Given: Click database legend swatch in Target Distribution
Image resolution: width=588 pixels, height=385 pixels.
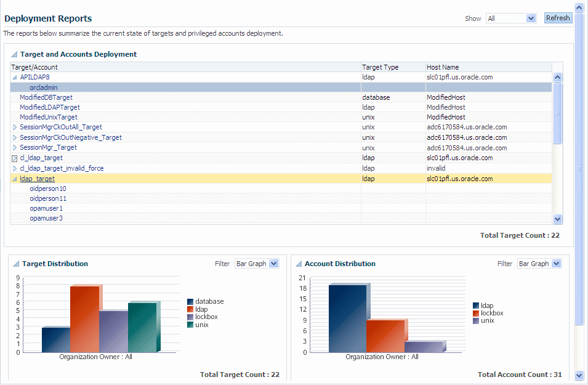Looking at the screenshot, I should coord(190,302).
